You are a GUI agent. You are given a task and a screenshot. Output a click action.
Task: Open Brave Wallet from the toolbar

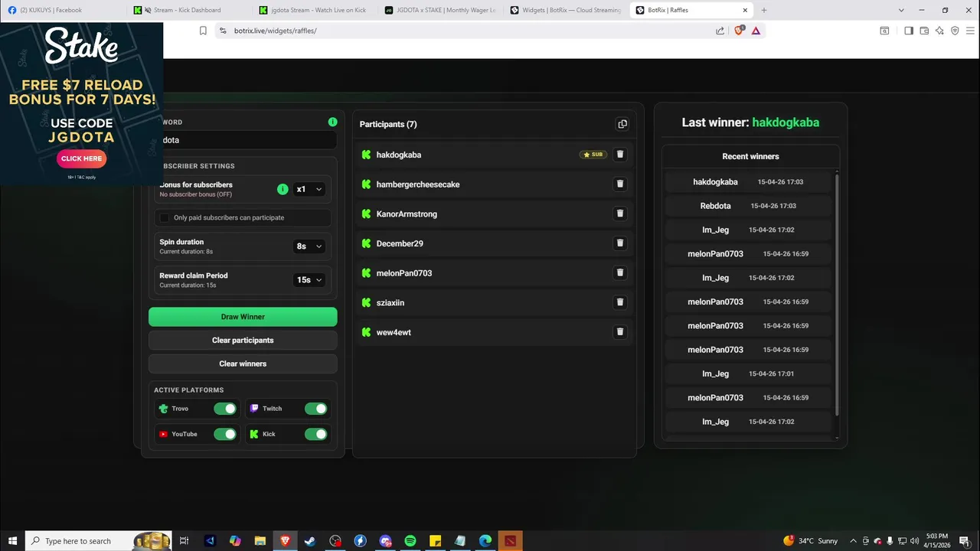click(924, 31)
